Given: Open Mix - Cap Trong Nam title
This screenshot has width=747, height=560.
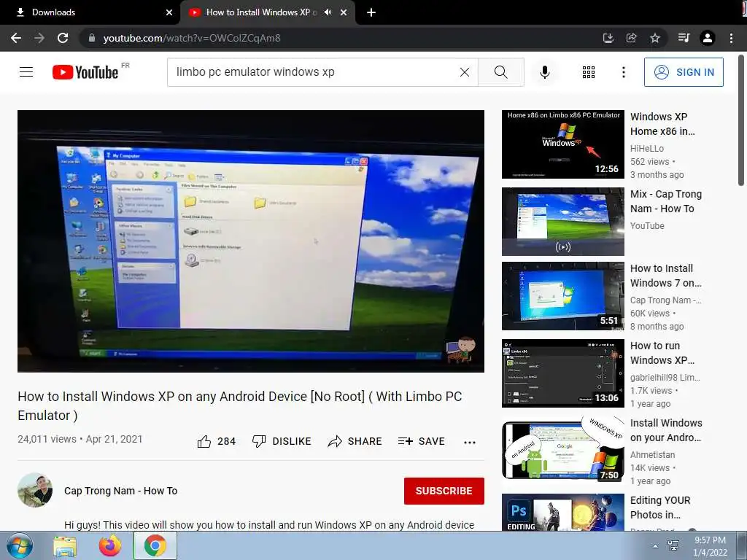Looking at the screenshot, I should [666, 201].
